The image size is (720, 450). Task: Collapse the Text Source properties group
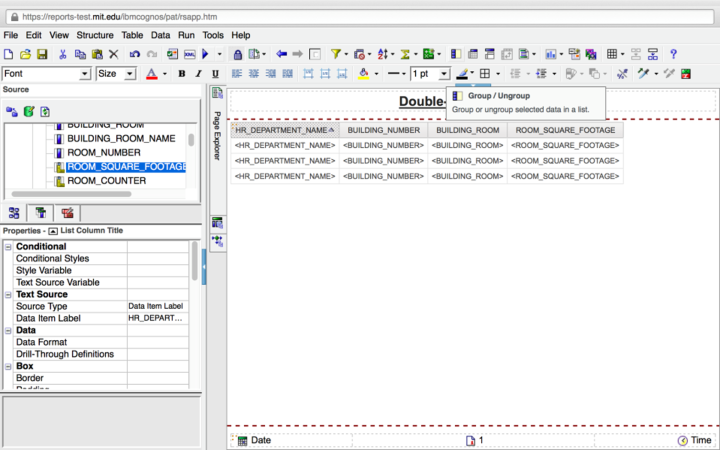pos(9,294)
